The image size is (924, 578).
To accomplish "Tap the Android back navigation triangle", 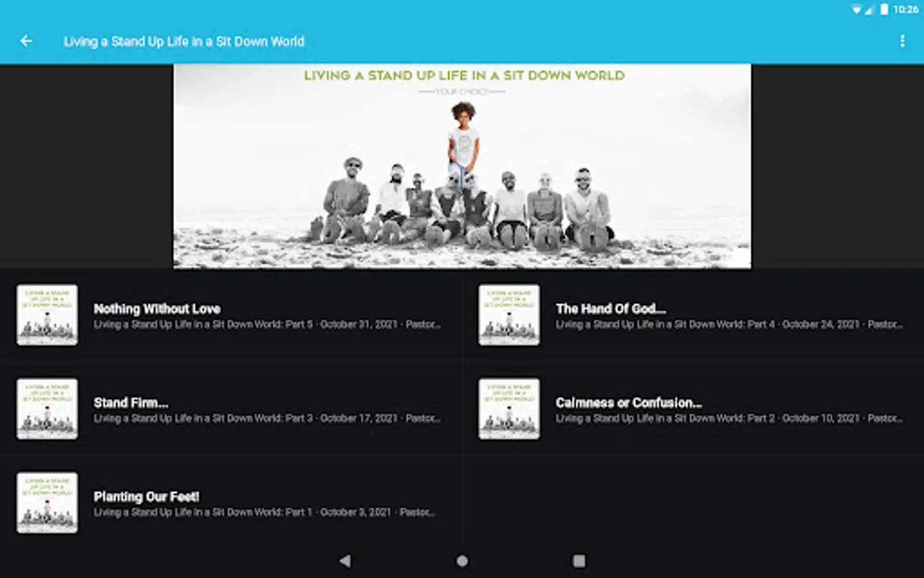I will click(345, 561).
